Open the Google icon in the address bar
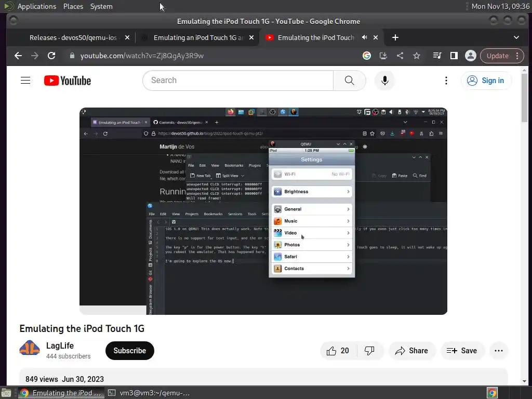 click(x=366, y=56)
